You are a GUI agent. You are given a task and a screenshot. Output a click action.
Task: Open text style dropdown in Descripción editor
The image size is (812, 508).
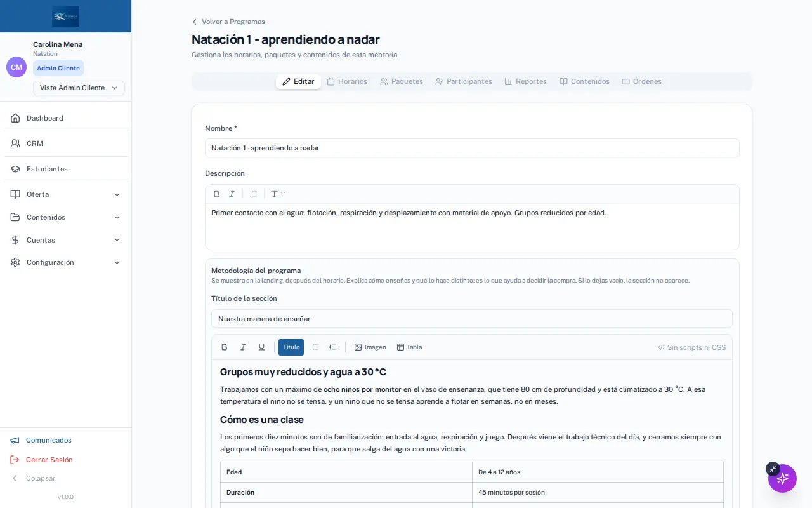278,194
